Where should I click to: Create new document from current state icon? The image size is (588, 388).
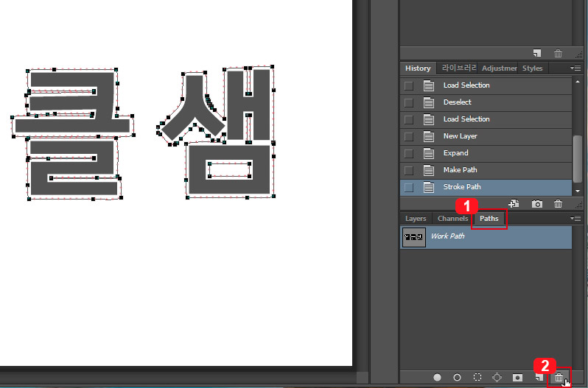pos(514,203)
